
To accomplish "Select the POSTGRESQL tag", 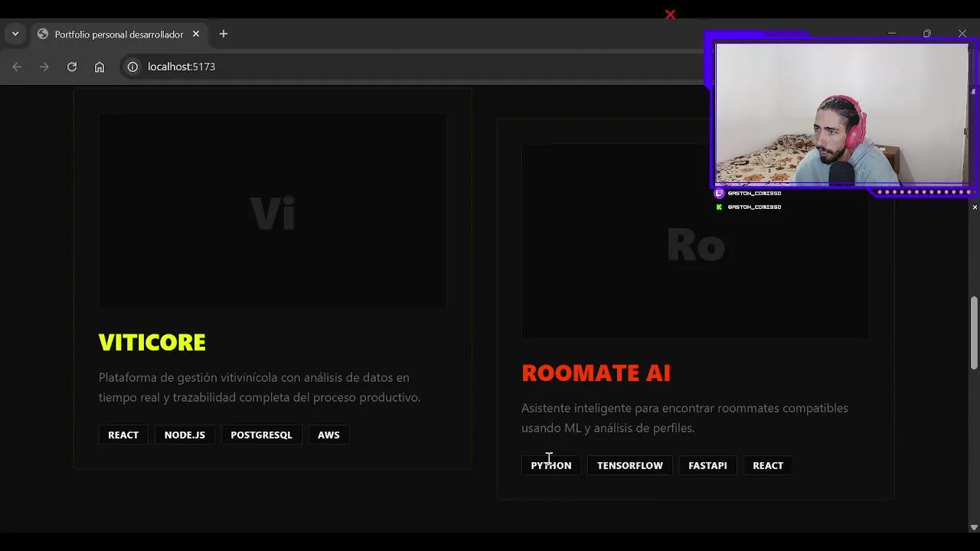I will (261, 435).
